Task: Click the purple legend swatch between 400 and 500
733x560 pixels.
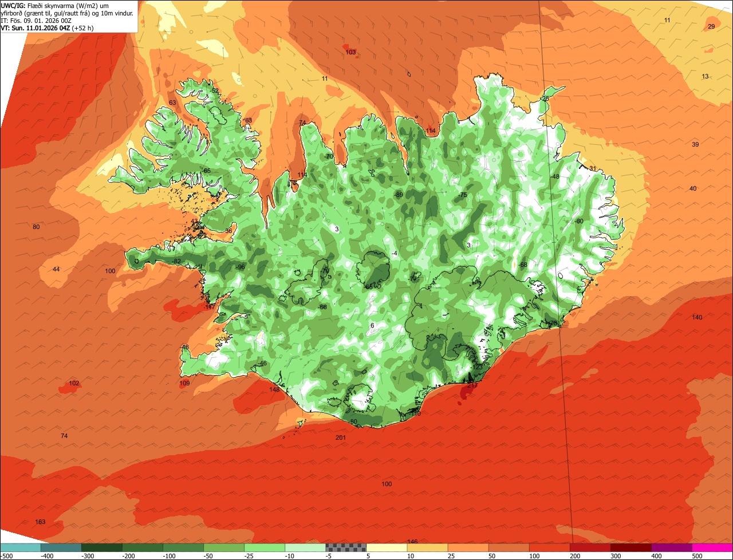Action: point(672,548)
